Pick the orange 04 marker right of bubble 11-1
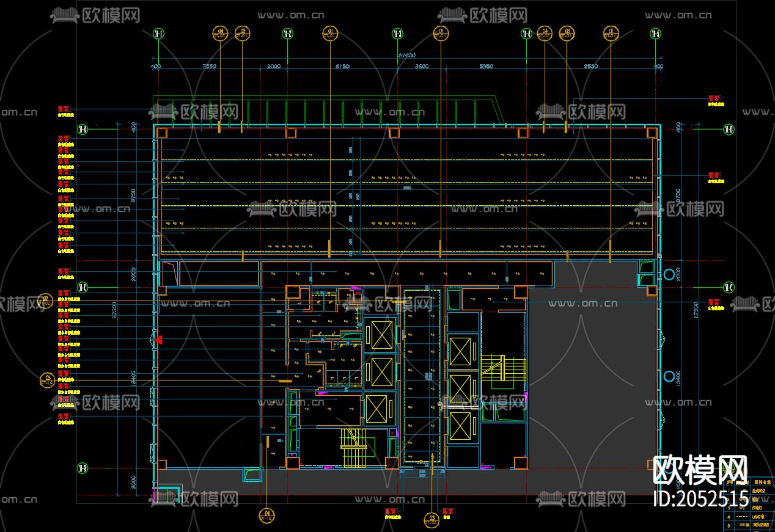The width and height of the screenshot is (775, 532). point(220,34)
